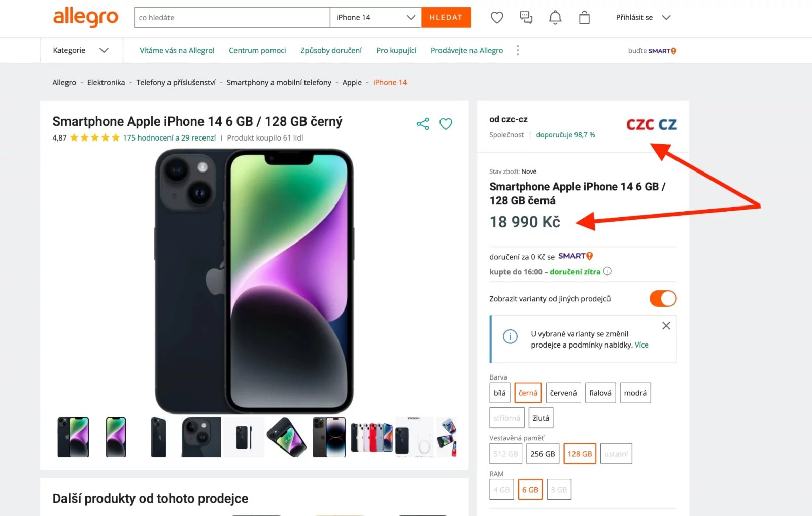812x516 pixels.
Task: Open the three-dot menu in the navigation bar
Action: pyautogui.click(x=518, y=50)
